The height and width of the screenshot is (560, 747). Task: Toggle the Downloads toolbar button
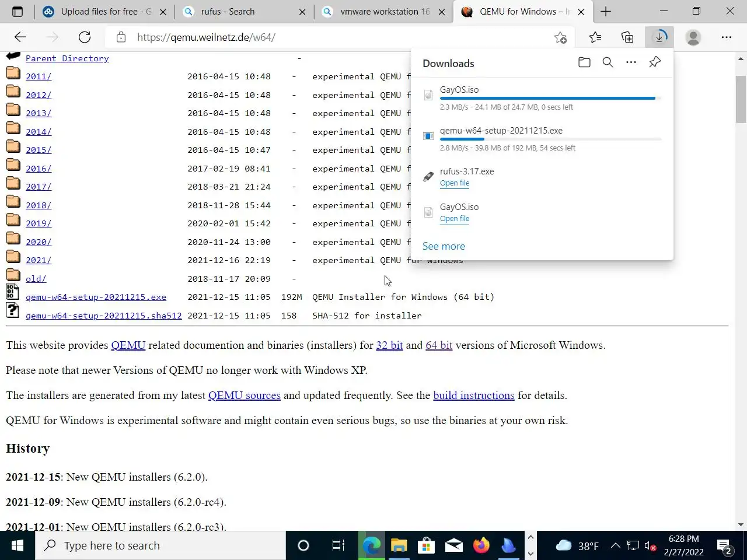(659, 37)
